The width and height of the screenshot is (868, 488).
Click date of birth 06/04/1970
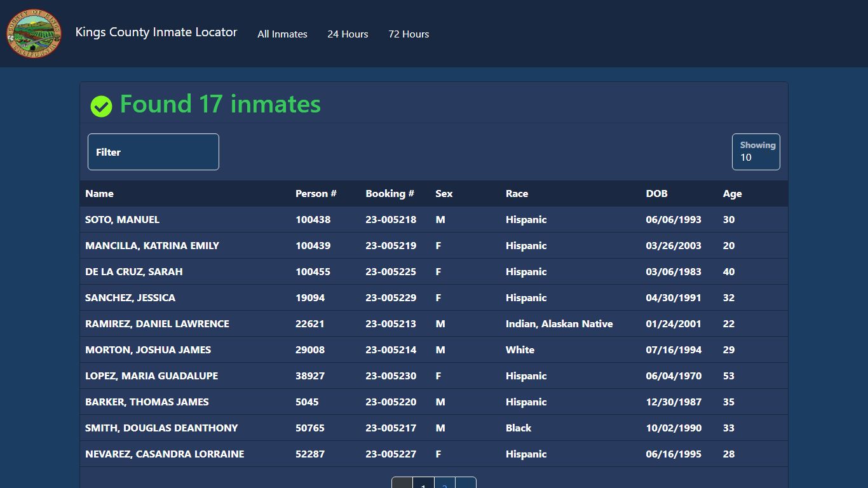click(x=674, y=376)
